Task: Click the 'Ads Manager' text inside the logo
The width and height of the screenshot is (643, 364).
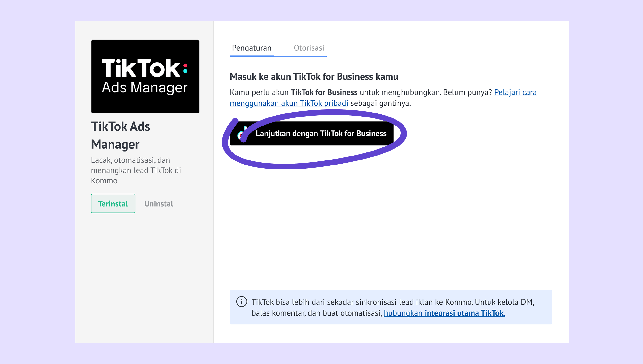Action: click(x=144, y=87)
